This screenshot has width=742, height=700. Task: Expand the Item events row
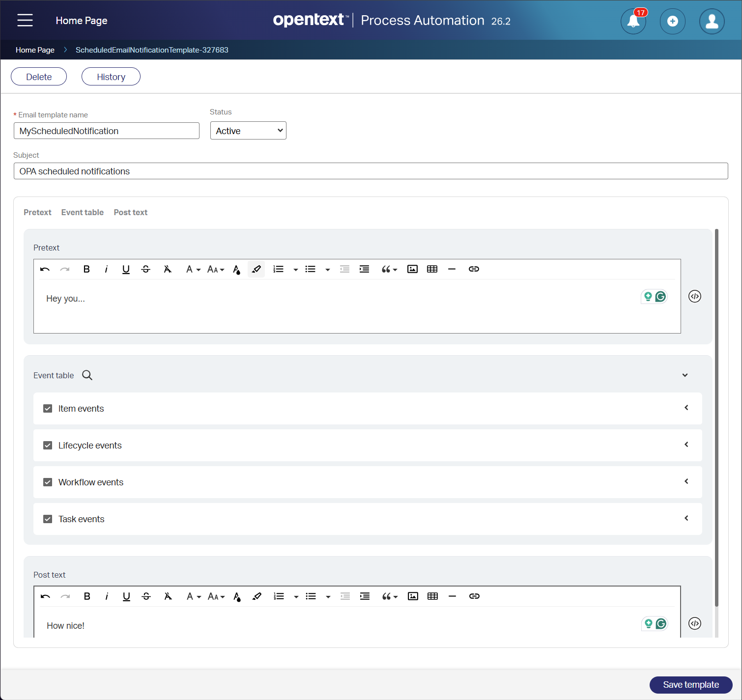click(x=686, y=408)
